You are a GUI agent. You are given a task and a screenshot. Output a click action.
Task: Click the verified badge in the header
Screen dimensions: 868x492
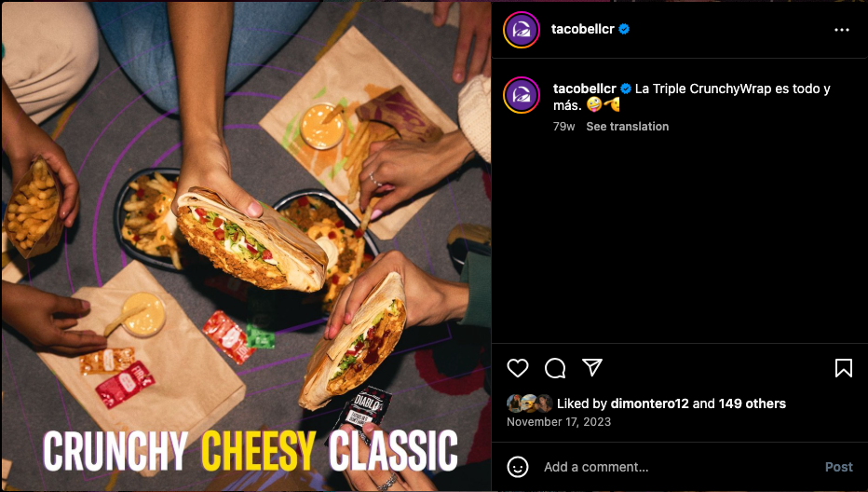624,30
